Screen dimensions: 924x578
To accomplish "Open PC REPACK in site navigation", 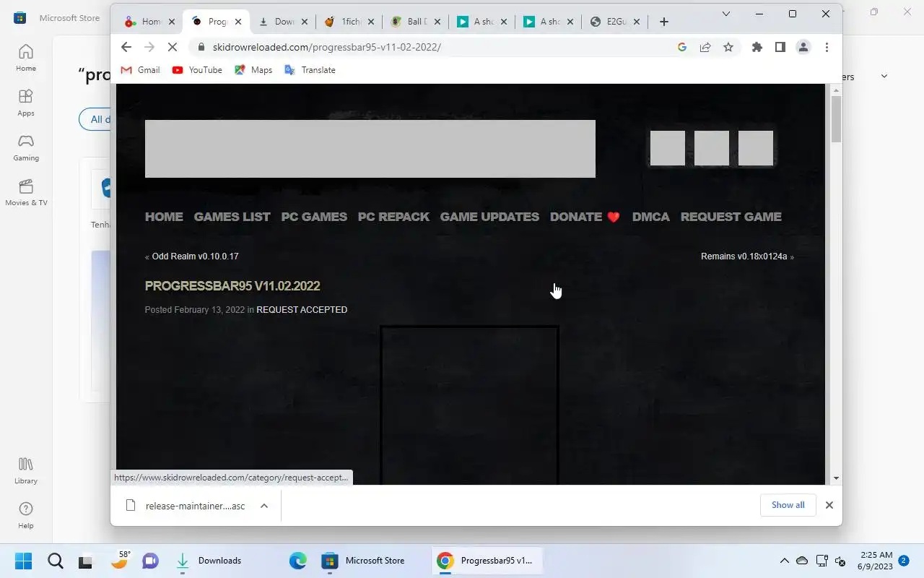I will (x=393, y=217).
